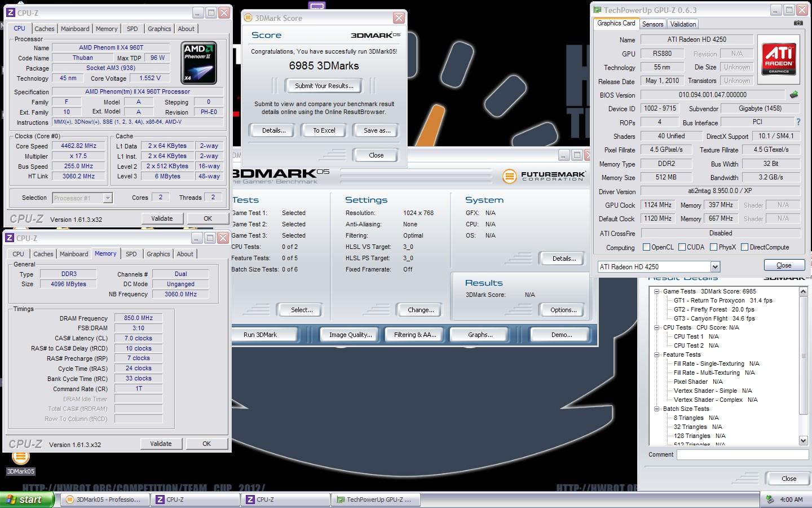Click the GPU-Z title bar app icon
The height and width of the screenshot is (508, 812).
click(x=598, y=10)
